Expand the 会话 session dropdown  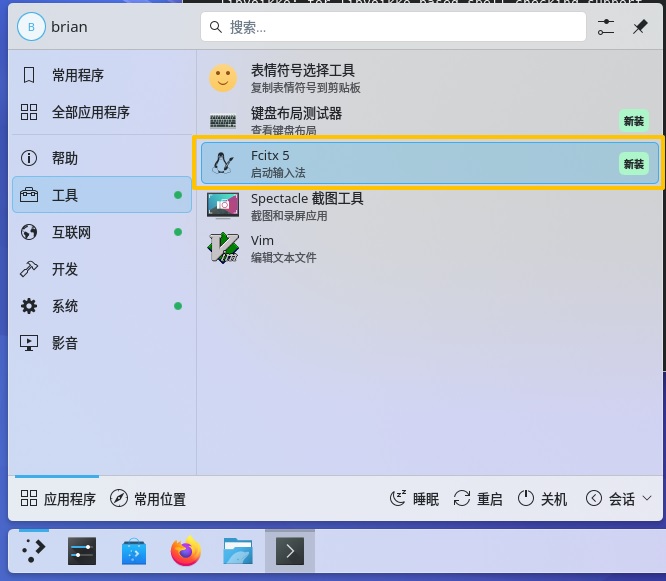click(x=618, y=499)
